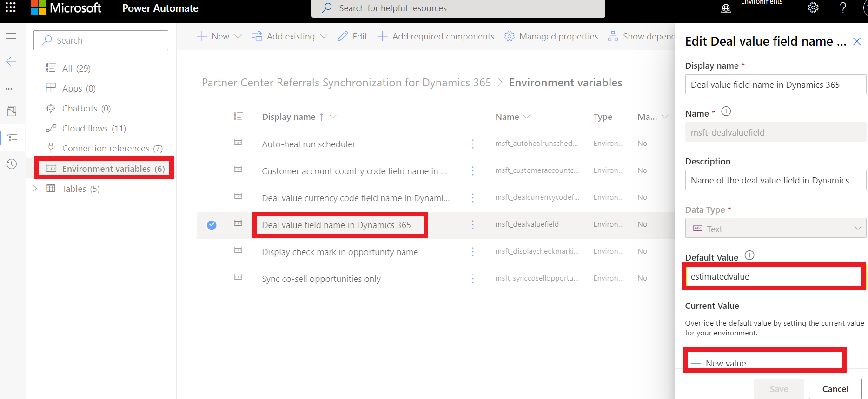
Task: Click the Power Automate title
Action: click(x=160, y=8)
